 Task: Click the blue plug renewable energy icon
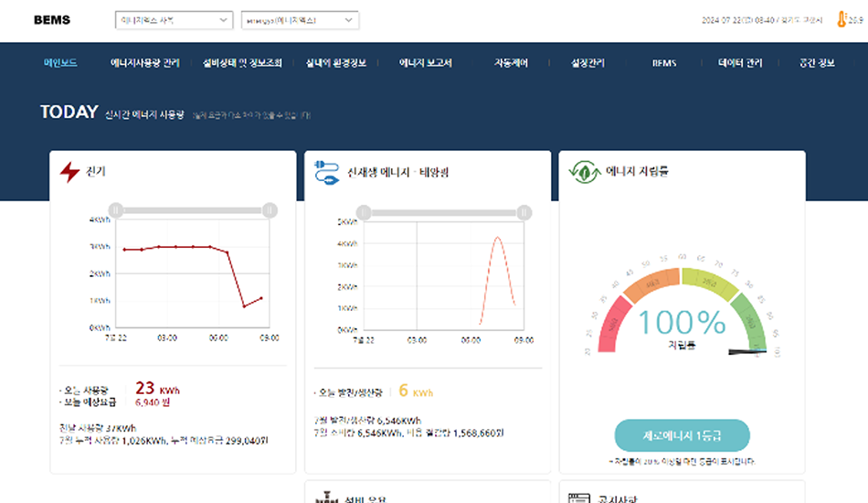(325, 173)
